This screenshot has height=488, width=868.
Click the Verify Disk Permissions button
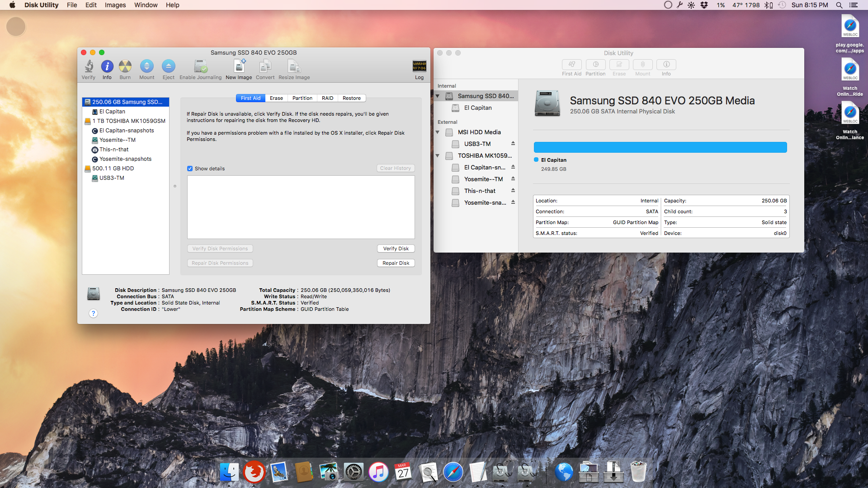pyautogui.click(x=220, y=249)
